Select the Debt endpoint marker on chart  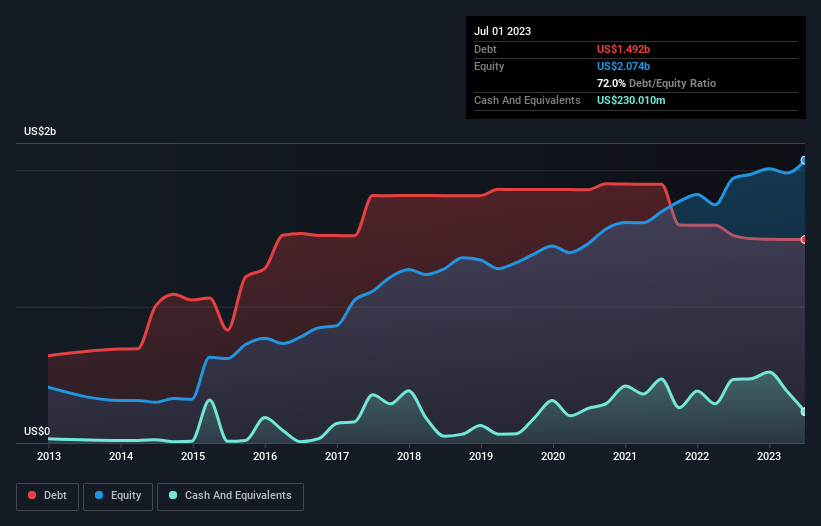point(804,240)
